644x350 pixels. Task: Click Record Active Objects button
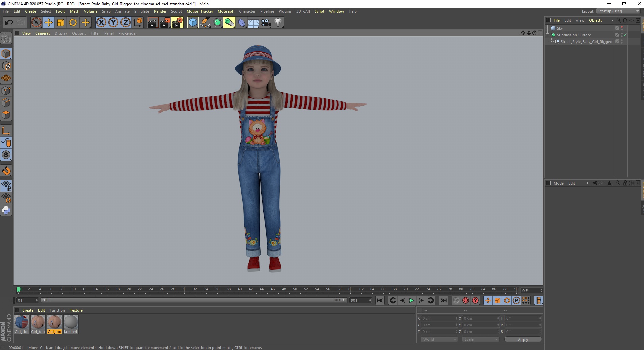[x=456, y=300]
